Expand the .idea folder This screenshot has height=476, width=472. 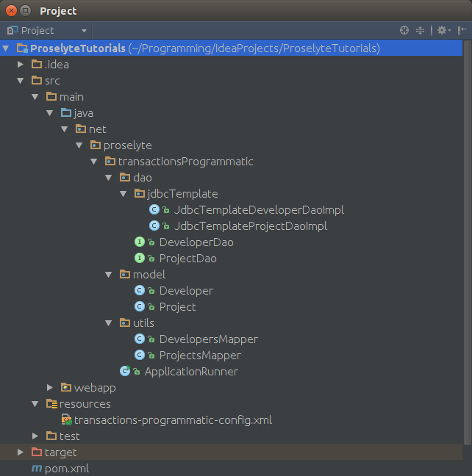pyautogui.click(x=21, y=65)
